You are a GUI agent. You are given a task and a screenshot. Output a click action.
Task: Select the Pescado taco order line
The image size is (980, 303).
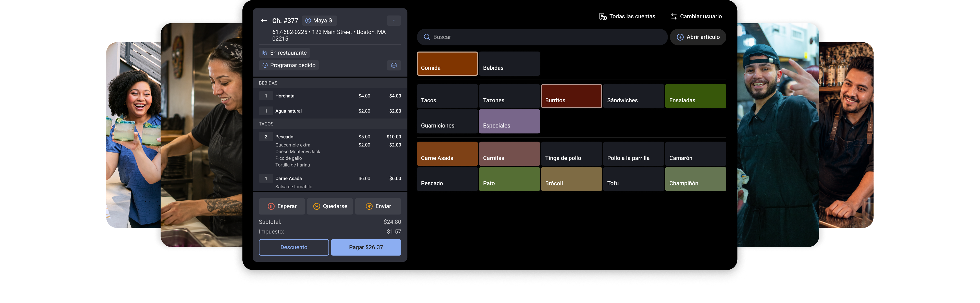point(330,137)
